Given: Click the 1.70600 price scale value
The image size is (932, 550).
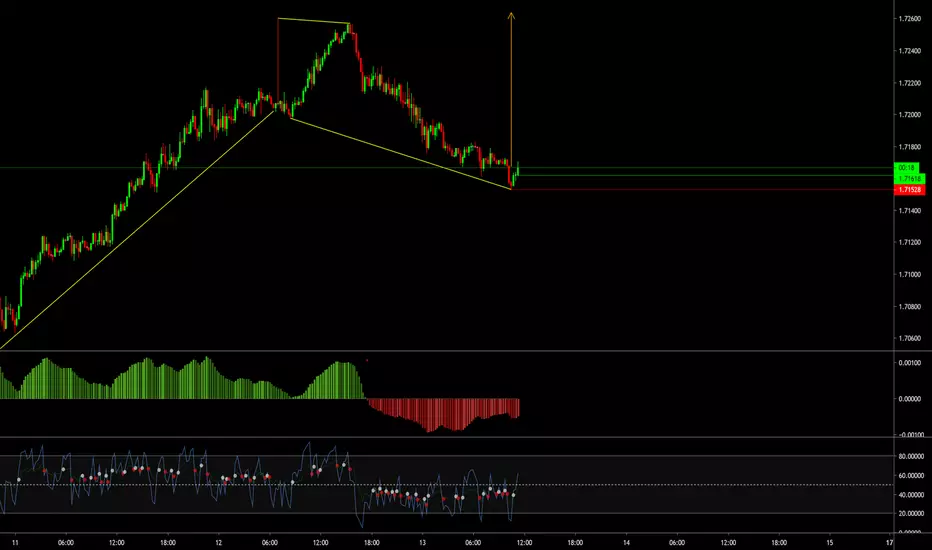Looking at the screenshot, I should [909, 338].
